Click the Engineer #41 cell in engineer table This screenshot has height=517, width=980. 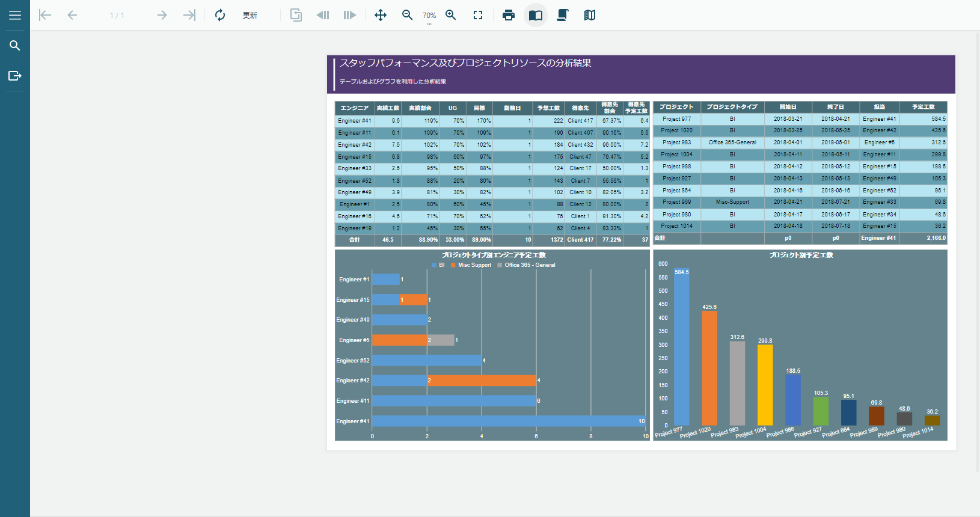(x=355, y=121)
